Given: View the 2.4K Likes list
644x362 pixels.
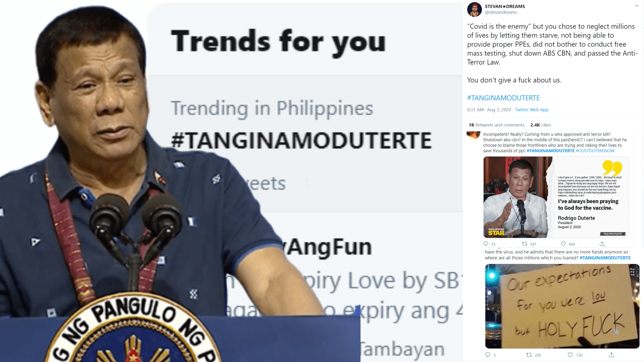Looking at the screenshot, I should point(540,125).
